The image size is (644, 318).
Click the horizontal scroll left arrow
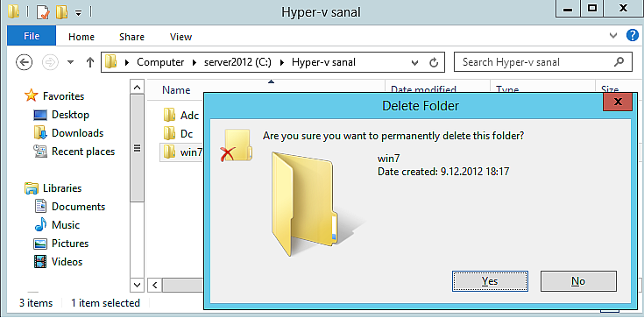155,285
